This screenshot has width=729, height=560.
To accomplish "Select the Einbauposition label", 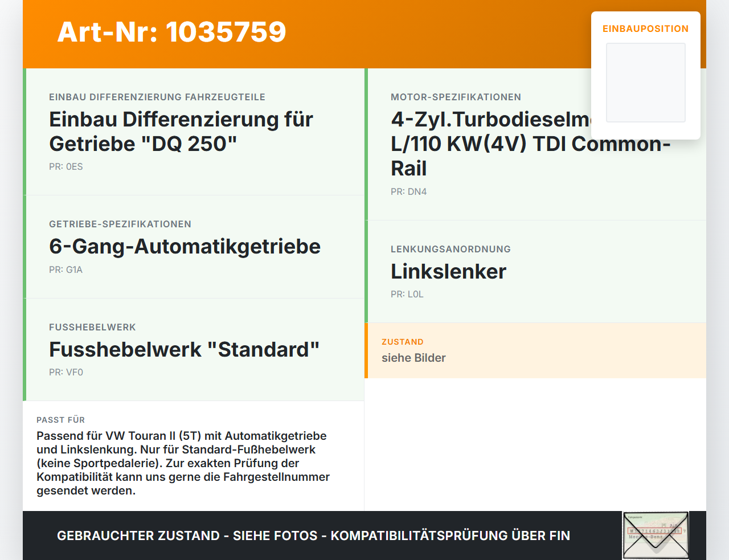I will click(x=646, y=28).
